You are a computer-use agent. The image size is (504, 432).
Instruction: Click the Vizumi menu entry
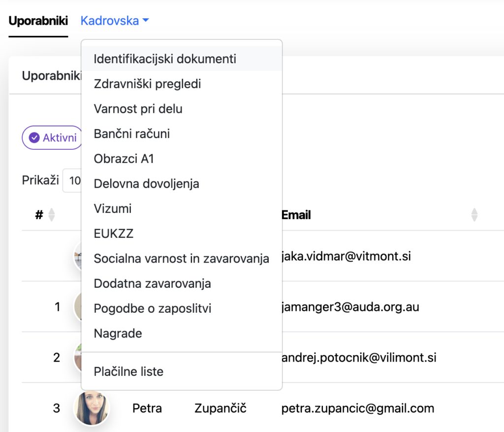pos(113,209)
